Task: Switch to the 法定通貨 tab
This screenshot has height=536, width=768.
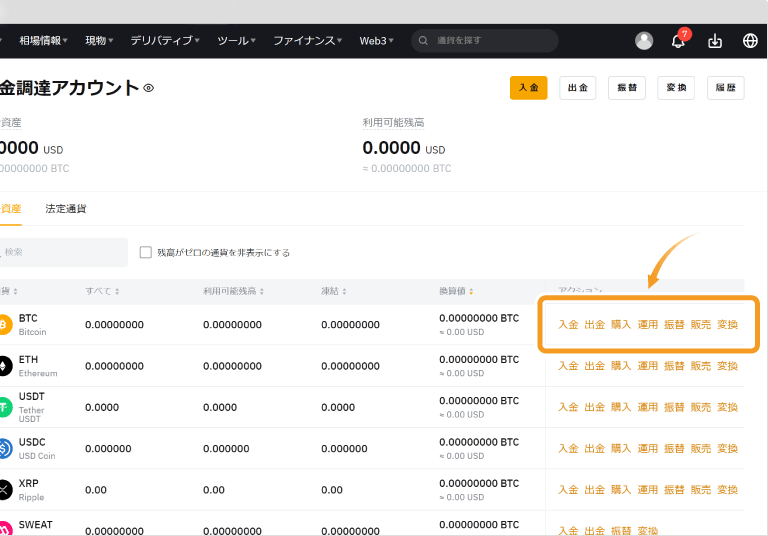Action: pyautogui.click(x=66, y=209)
